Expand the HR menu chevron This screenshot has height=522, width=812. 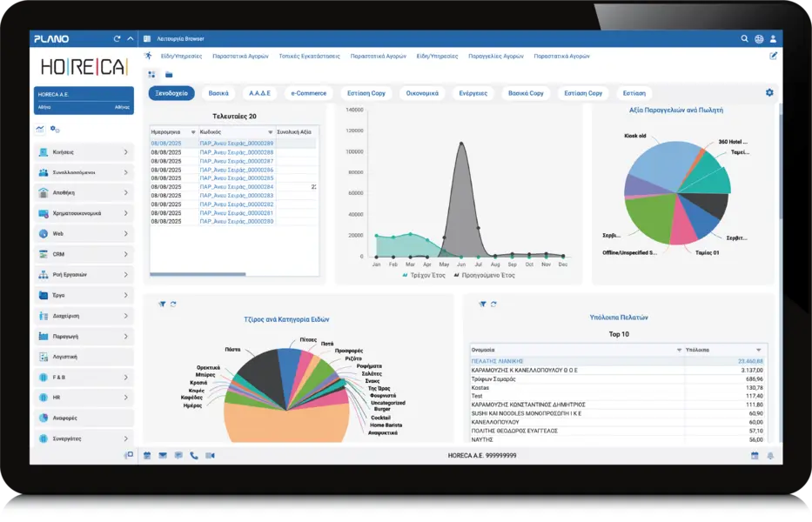tap(126, 398)
